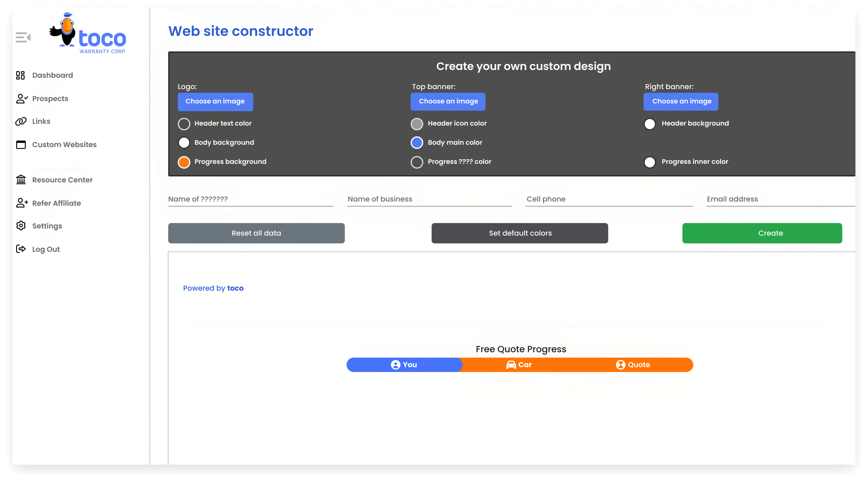Click the Custom Websites window icon

(x=21, y=144)
